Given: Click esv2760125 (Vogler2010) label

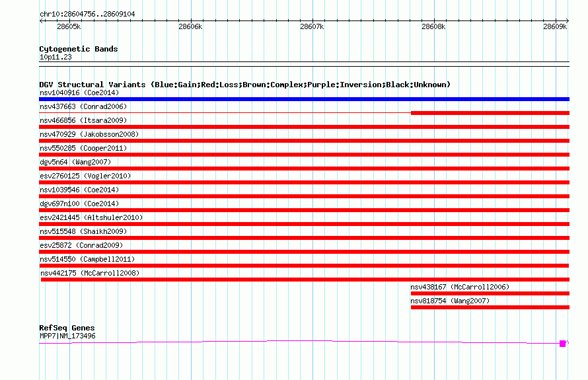Looking at the screenshot, I should 85,176.
